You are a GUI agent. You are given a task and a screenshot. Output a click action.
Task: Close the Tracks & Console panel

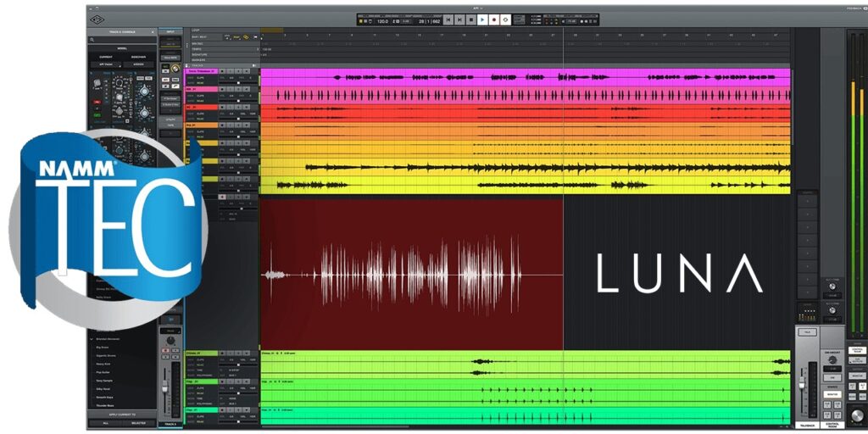coord(153,32)
